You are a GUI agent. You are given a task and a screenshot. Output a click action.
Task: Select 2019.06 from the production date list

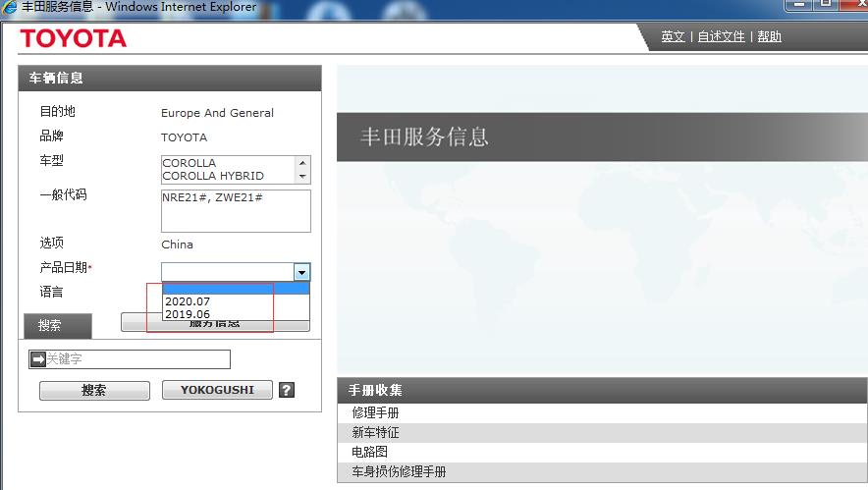[x=236, y=314]
